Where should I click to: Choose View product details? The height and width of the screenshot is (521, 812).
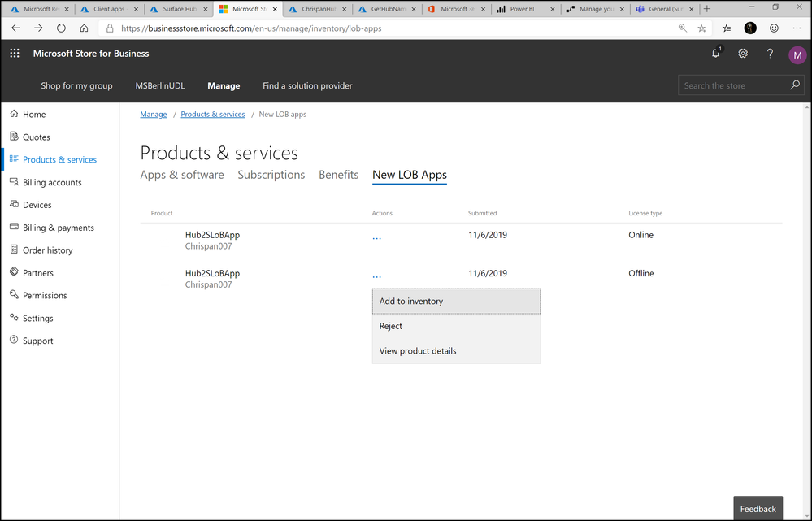(x=456, y=350)
